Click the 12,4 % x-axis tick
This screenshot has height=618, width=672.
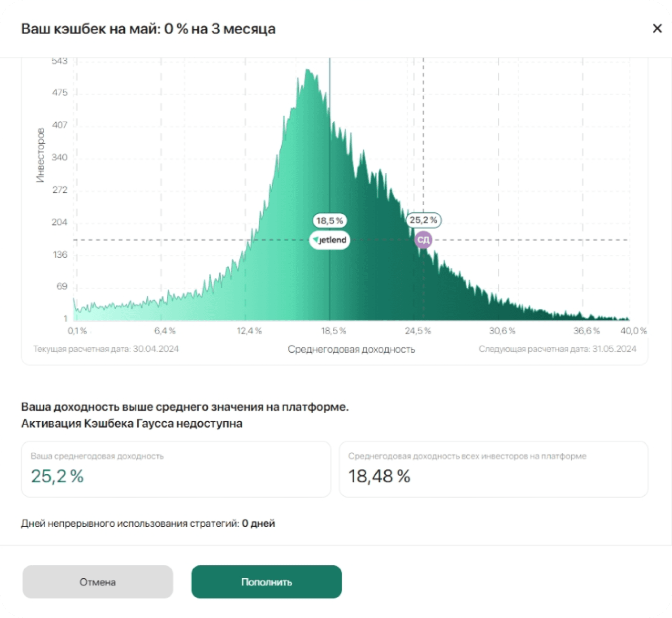(x=249, y=331)
